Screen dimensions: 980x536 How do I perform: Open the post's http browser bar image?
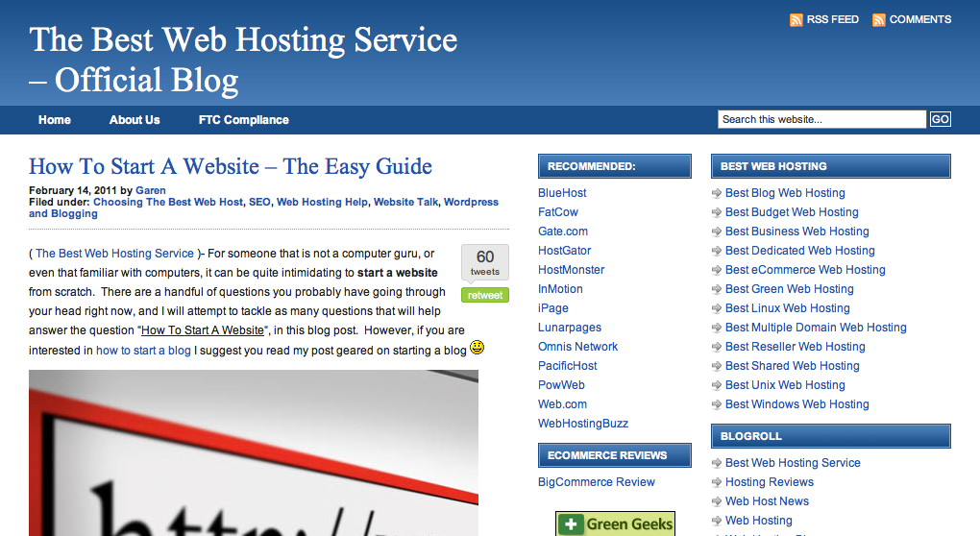[253, 453]
